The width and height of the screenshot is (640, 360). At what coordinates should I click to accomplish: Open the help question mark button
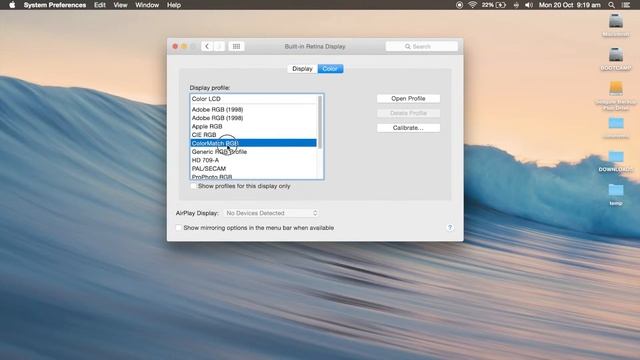tap(450, 228)
